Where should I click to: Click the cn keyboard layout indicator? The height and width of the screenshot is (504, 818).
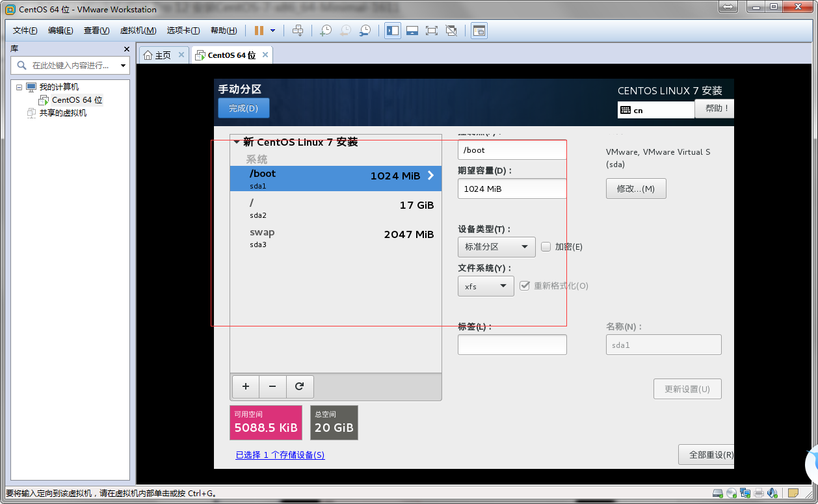[656, 110]
